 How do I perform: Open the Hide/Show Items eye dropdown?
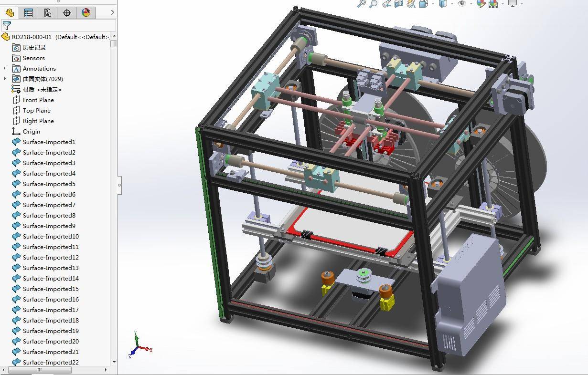[x=471, y=3]
